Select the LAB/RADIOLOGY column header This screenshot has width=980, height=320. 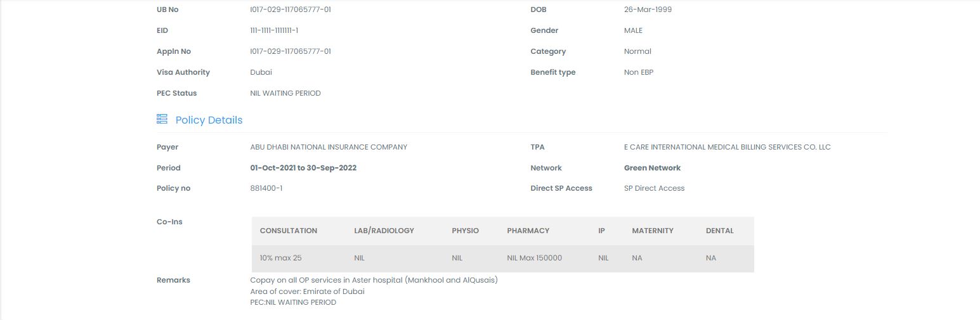pyautogui.click(x=384, y=231)
